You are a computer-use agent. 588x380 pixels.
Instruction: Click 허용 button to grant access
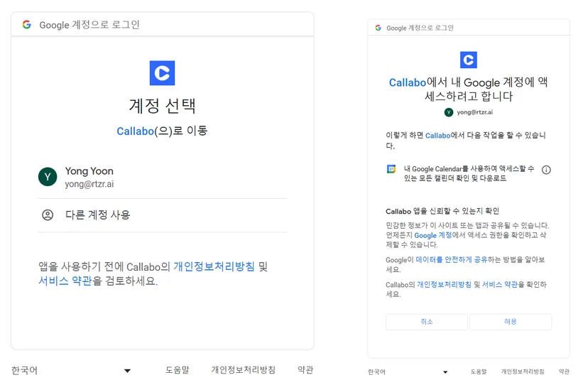click(x=511, y=322)
